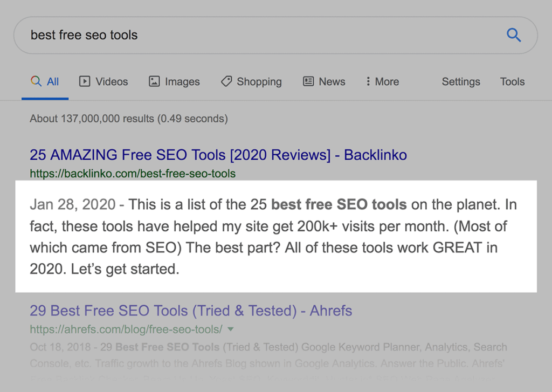Click the backlinko.com green URL
The image size is (552, 392).
pyautogui.click(x=132, y=174)
